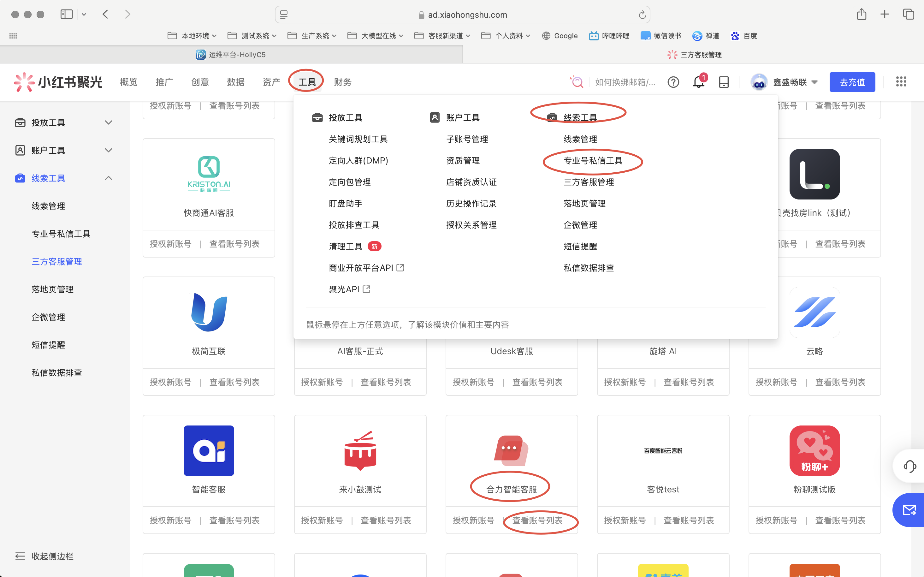Expand the 账户工具 sidebar section
This screenshot has height=577, width=924.
coord(108,150)
